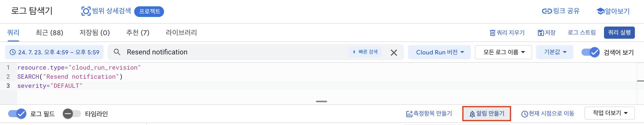Click the save query disk icon
The image size is (644, 125).
click(541, 33)
